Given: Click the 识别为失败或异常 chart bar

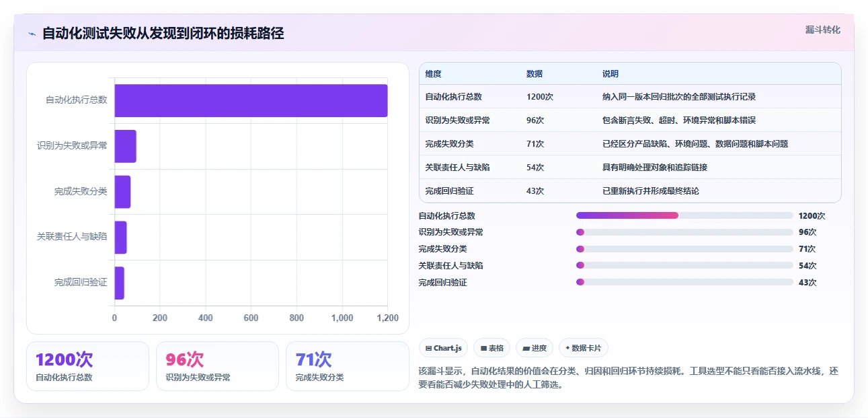Looking at the screenshot, I should click(125, 146).
